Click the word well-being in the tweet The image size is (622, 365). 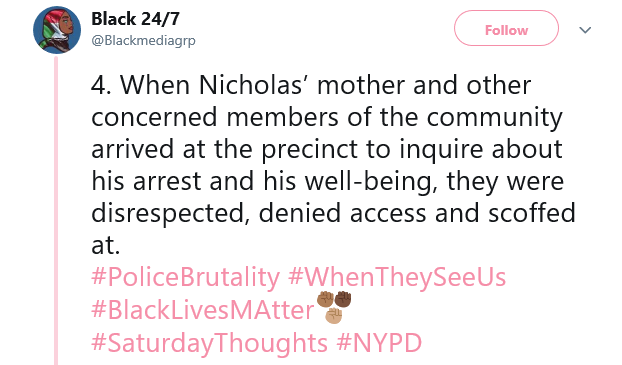point(369,182)
